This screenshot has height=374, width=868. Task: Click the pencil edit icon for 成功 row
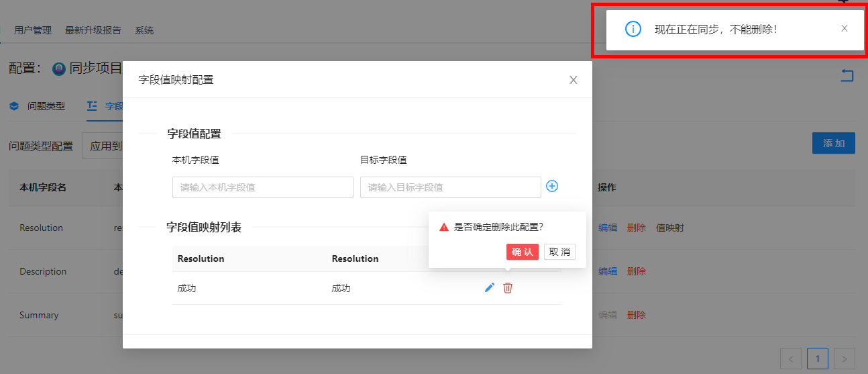[x=490, y=287]
